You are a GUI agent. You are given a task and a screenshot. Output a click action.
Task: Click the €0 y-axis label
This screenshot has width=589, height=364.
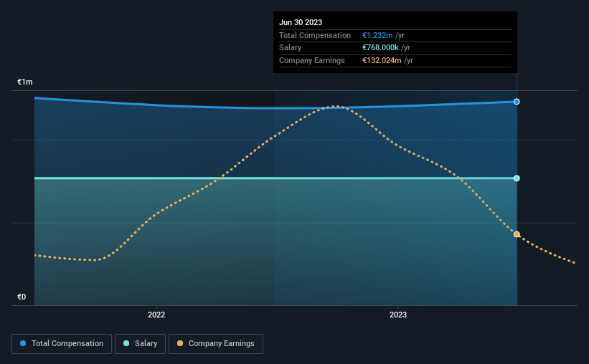[22, 297]
